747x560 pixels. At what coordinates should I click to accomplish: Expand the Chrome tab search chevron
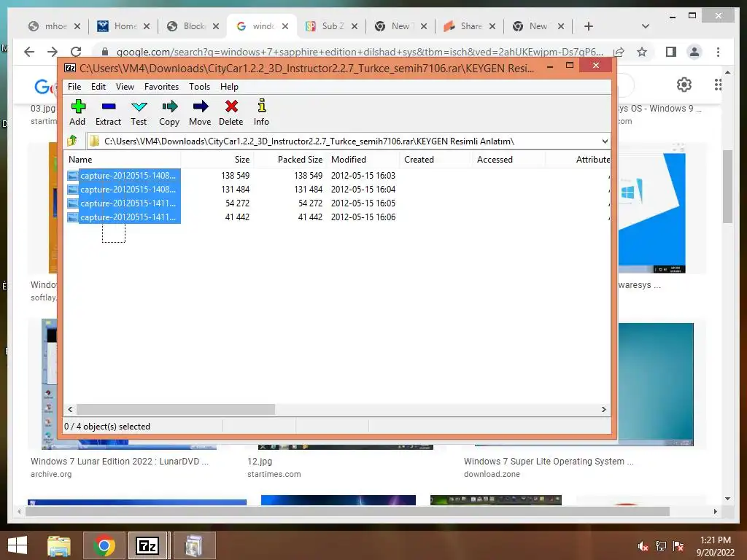[x=646, y=26]
